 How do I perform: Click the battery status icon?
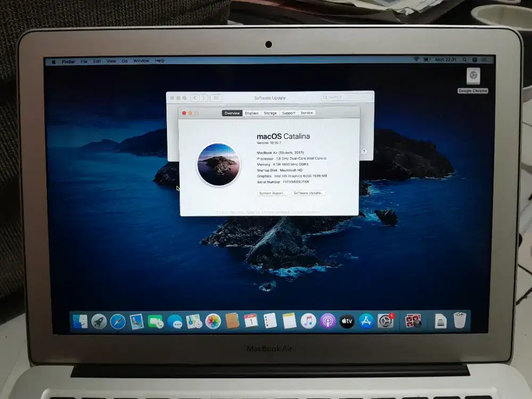click(427, 60)
